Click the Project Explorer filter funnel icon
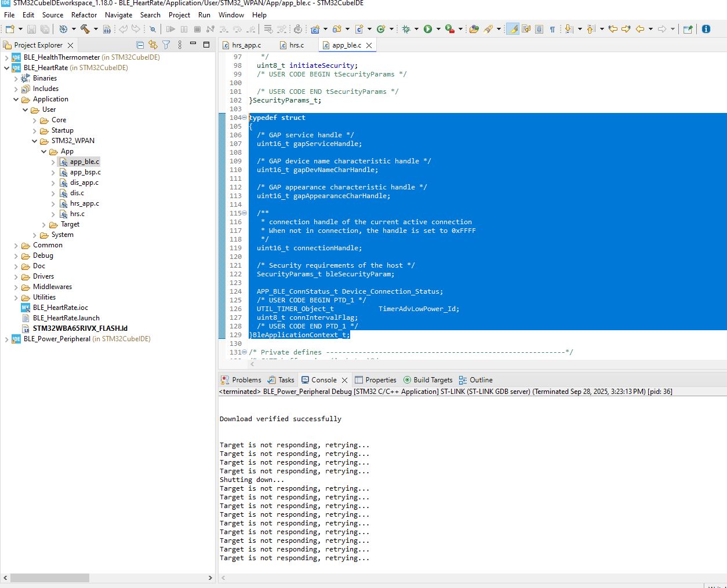 tap(166, 45)
